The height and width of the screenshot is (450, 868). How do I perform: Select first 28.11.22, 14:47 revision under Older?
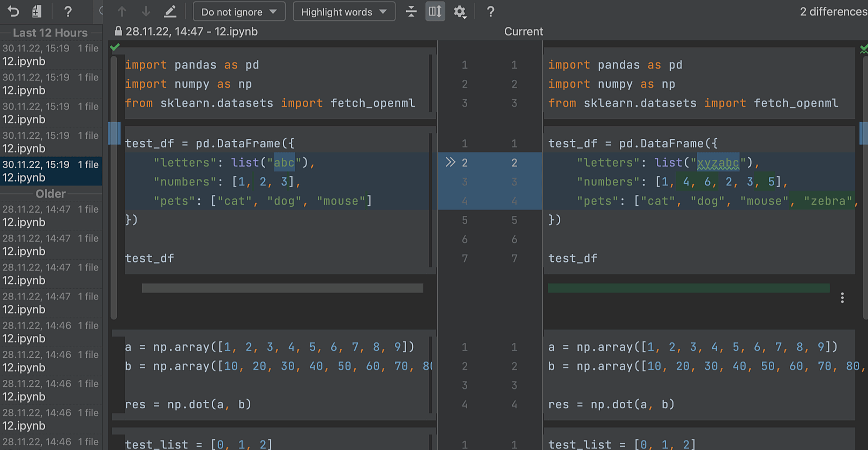[50, 215]
